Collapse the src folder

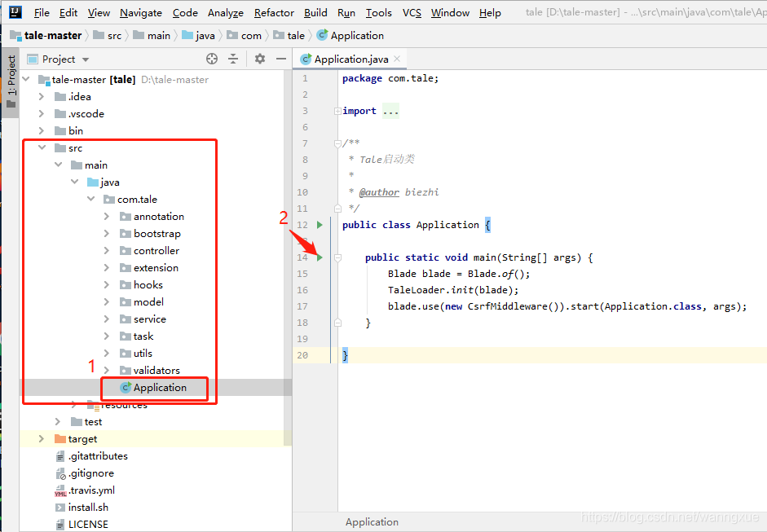tap(42, 147)
